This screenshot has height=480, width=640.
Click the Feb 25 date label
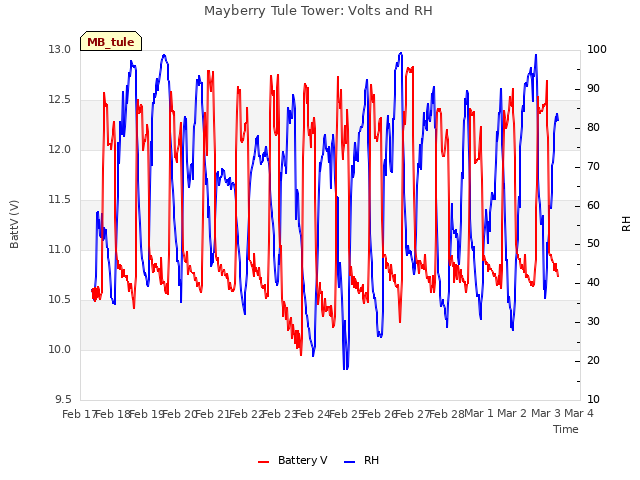tap(347, 414)
